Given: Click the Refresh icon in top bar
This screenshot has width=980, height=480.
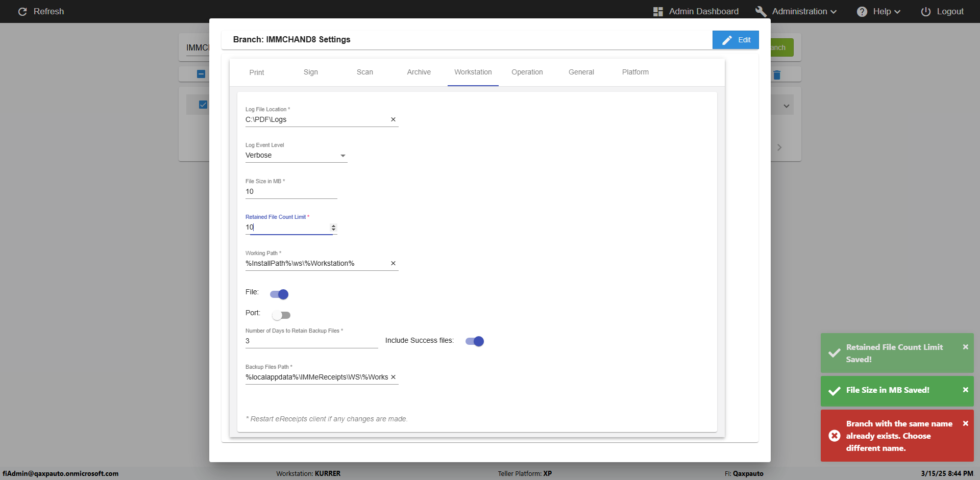Looking at the screenshot, I should (22, 11).
